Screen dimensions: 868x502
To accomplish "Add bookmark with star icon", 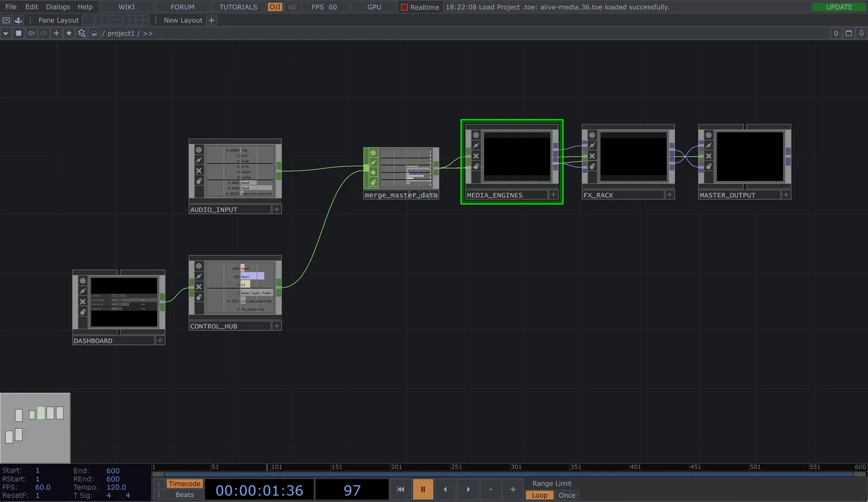I will point(69,33).
